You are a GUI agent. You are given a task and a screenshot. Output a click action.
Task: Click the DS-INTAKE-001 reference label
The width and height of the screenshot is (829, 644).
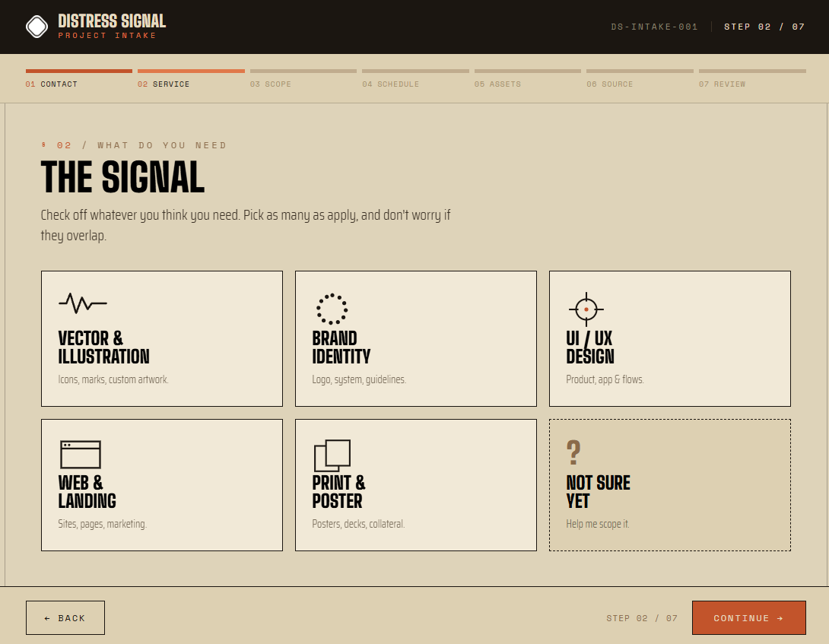[x=654, y=27]
